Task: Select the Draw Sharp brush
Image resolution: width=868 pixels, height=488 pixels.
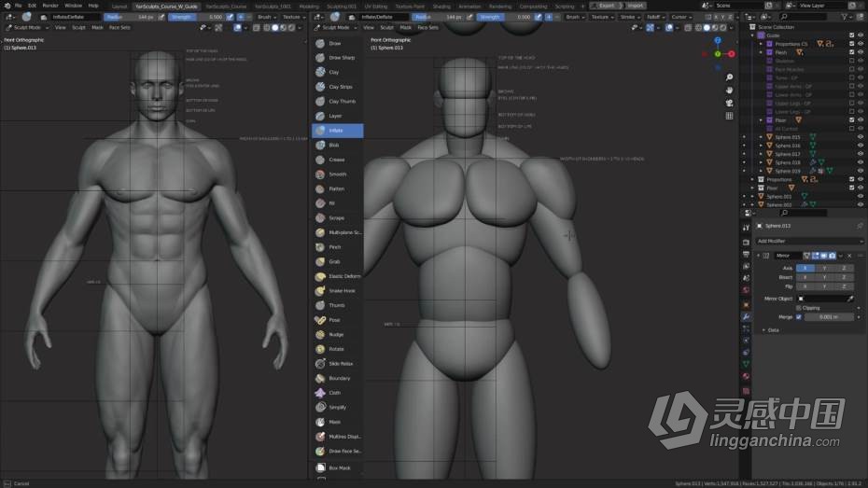Action: point(337,58)
